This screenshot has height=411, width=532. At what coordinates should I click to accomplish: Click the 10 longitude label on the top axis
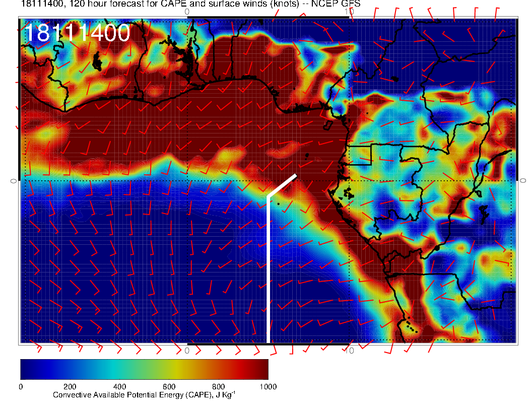(351, 12)
